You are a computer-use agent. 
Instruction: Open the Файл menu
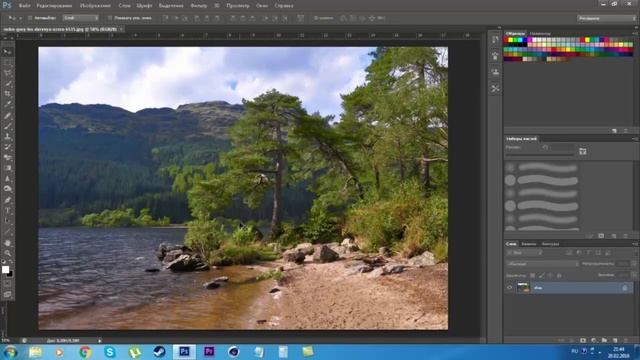(24, 6)
